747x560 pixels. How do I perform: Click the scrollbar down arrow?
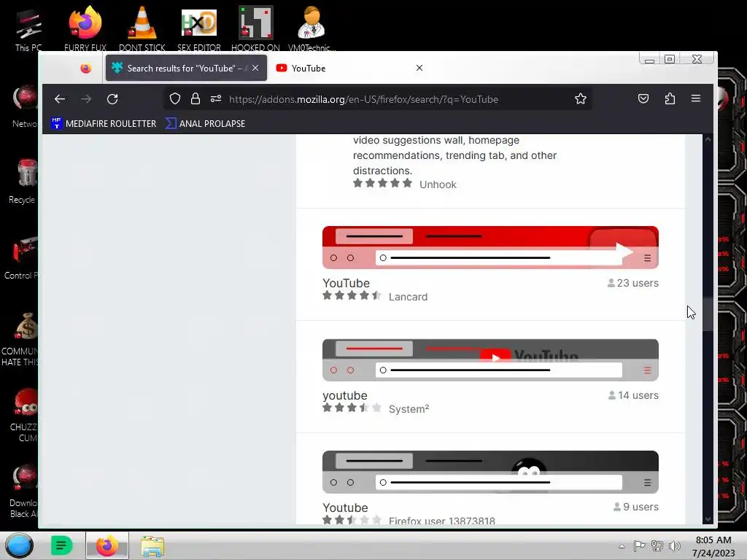point(708,519)
